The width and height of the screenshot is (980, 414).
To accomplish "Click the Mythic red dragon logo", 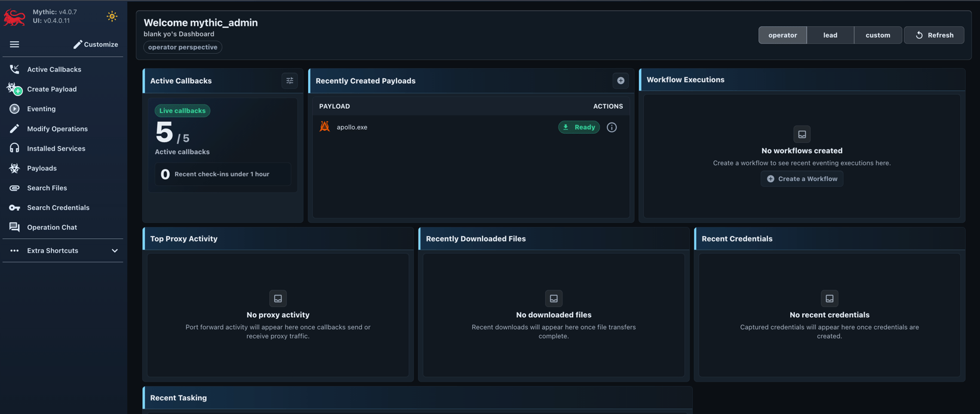I will click(14, 17).
